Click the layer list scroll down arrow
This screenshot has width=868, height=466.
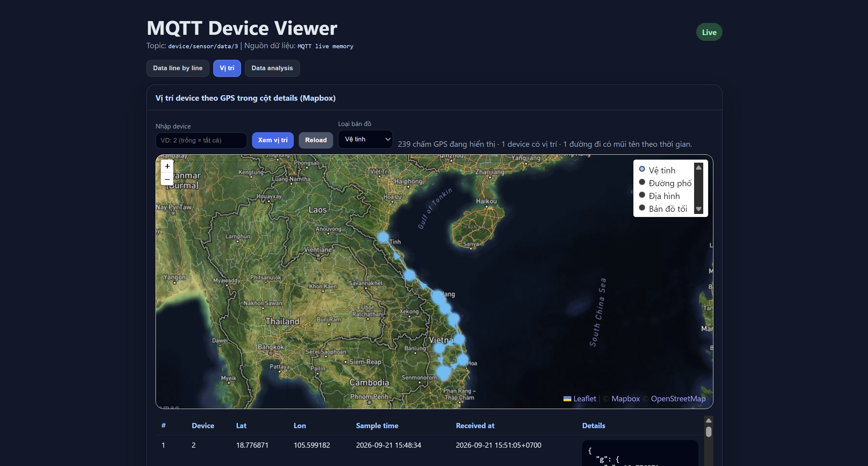pos(698,209)
